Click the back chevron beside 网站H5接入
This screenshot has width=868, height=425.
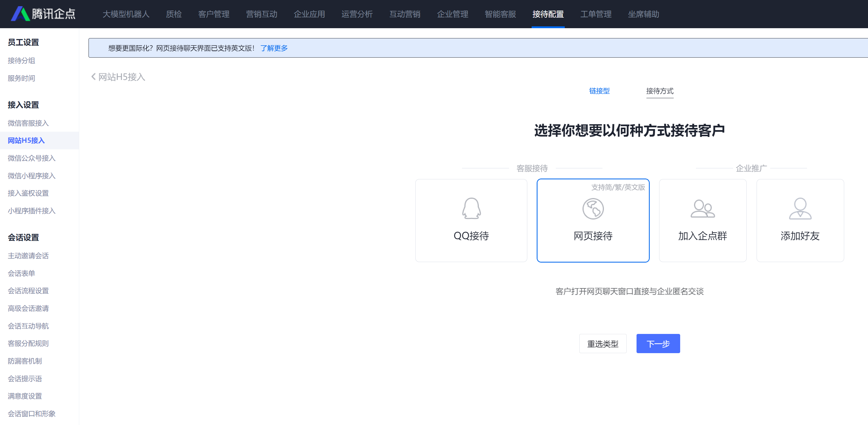coord(93,77)
